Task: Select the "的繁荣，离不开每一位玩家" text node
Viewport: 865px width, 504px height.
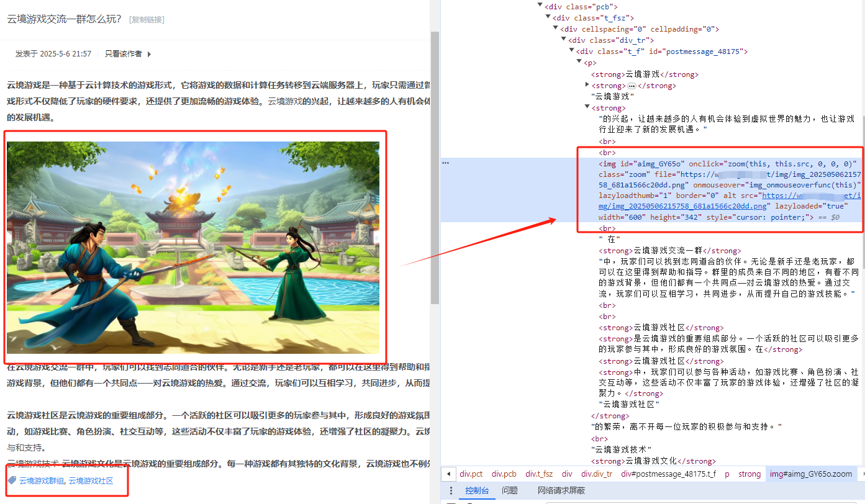Action: pyautogui.click(x=686, y=426)
